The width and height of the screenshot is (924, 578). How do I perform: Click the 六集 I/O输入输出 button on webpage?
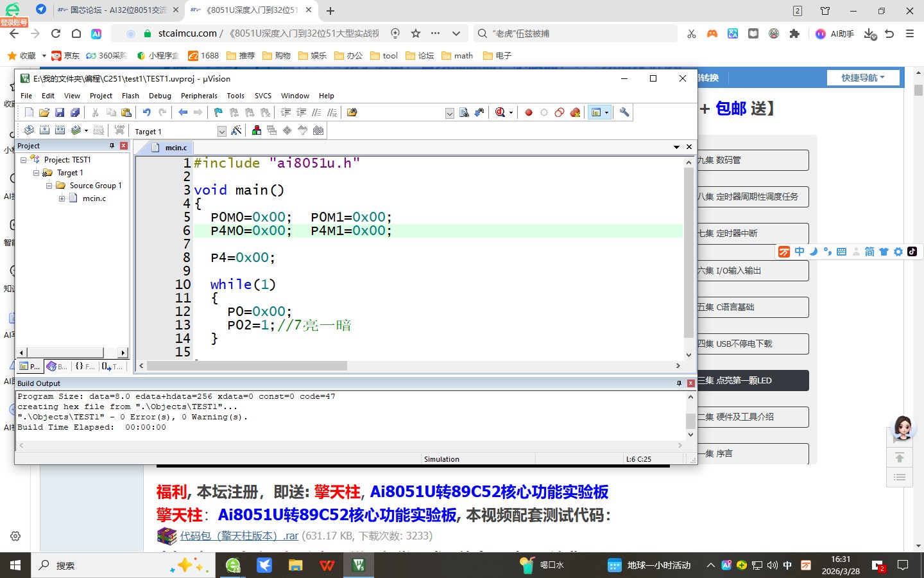[752, 270]
